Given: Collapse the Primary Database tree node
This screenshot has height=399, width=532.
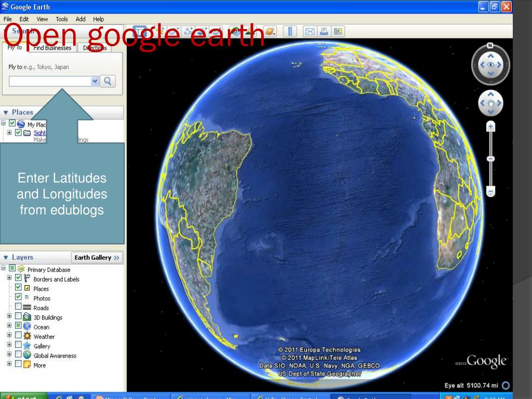Looking at the screenshot, I should (x=3, y=268).
